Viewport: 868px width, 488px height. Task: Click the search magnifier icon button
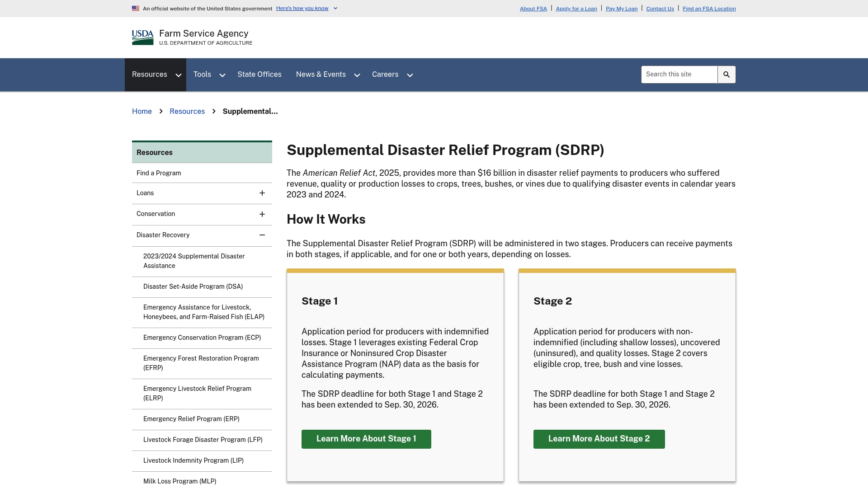click(726, 75)
